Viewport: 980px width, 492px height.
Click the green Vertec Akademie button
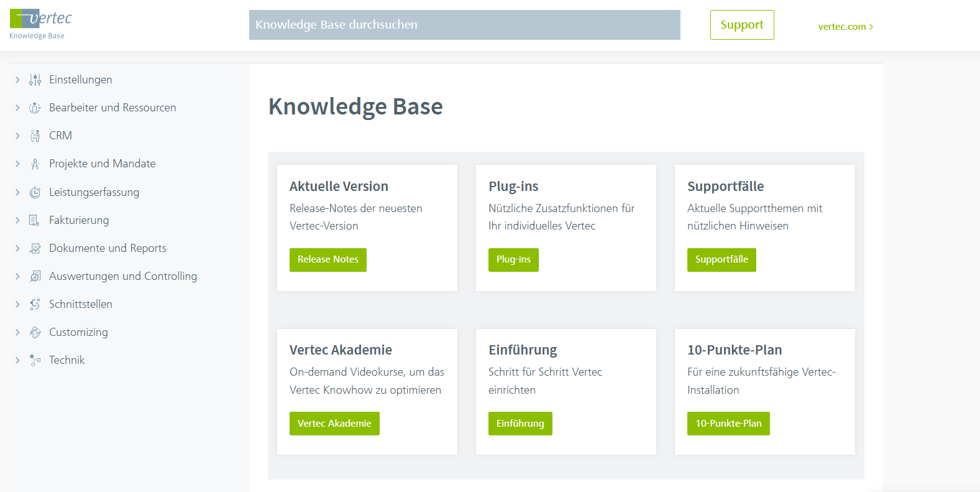point(334,424)
